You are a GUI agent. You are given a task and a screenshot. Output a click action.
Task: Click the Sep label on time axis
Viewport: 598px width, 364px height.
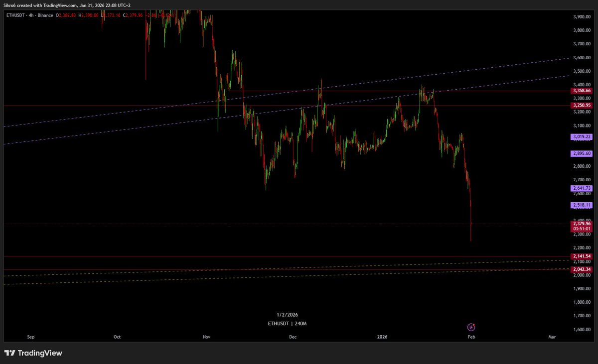coord(30,337)
